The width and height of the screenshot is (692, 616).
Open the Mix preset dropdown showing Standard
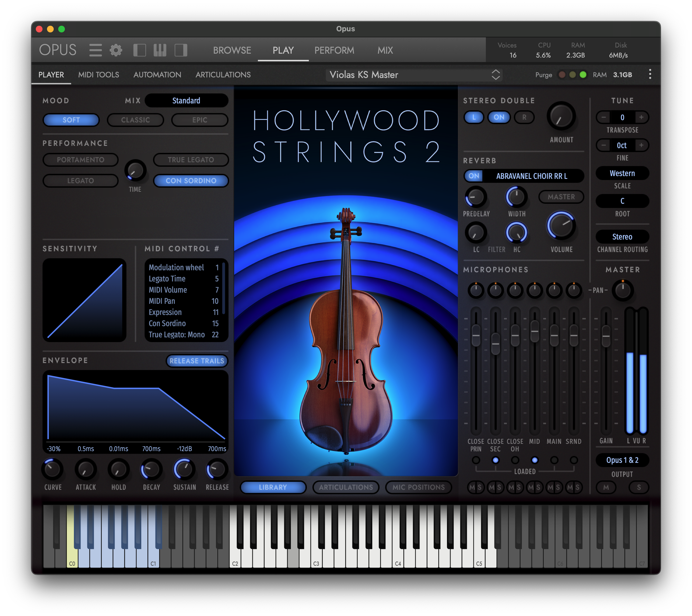pos(186,101)
